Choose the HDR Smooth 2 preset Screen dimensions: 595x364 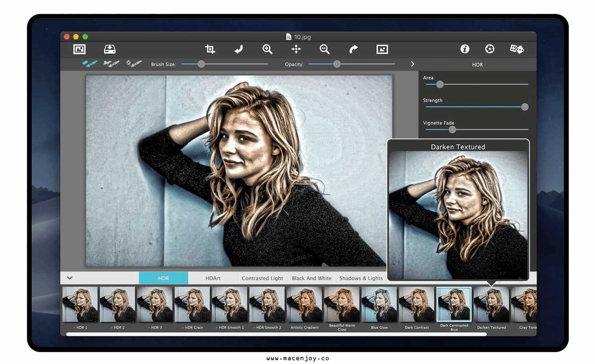(x=267, y=305)
